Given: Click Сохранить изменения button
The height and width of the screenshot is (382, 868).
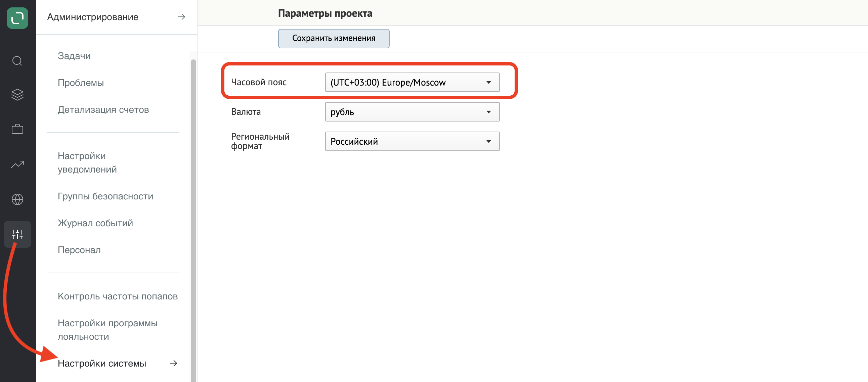Looking at the screenshot, I should coord(334,38).
